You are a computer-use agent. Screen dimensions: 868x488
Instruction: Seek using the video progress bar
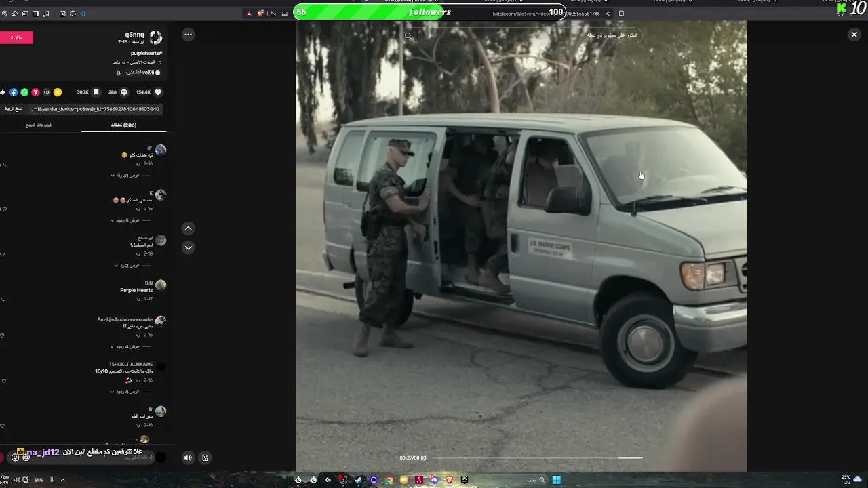pyautogui.click(x=538, y=457)
